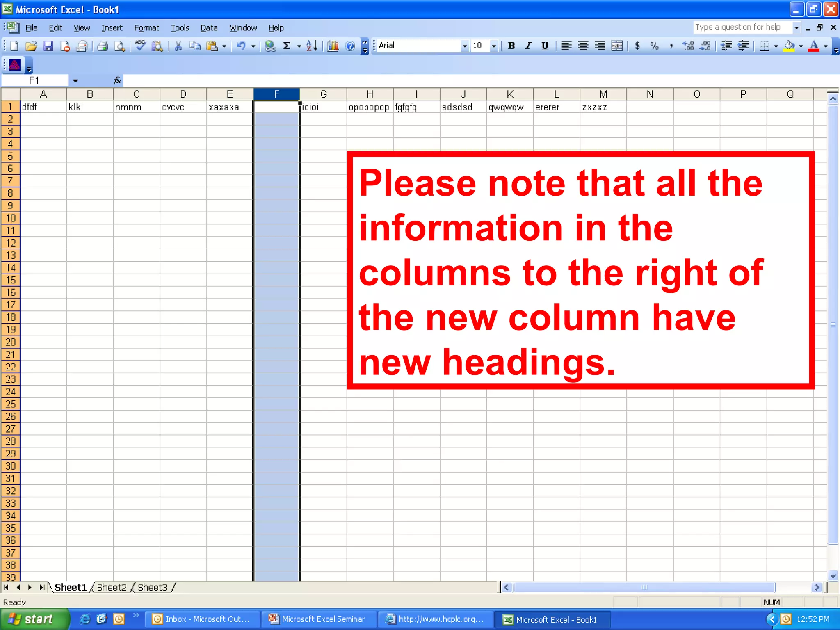Toggle underline formatting
The height and width of the screenshot is (630, 840).
coord(545,46)
